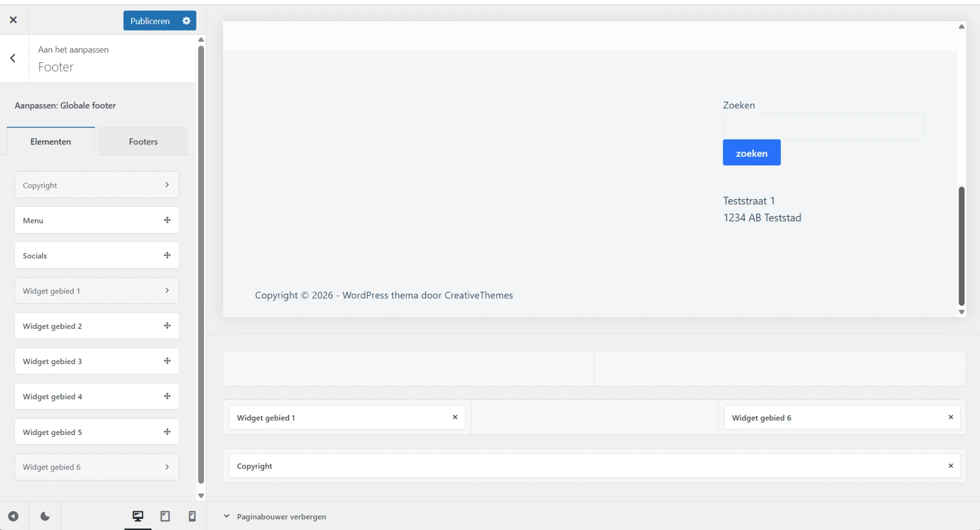Click the drag handle on the Menu element

coord(167,220)
